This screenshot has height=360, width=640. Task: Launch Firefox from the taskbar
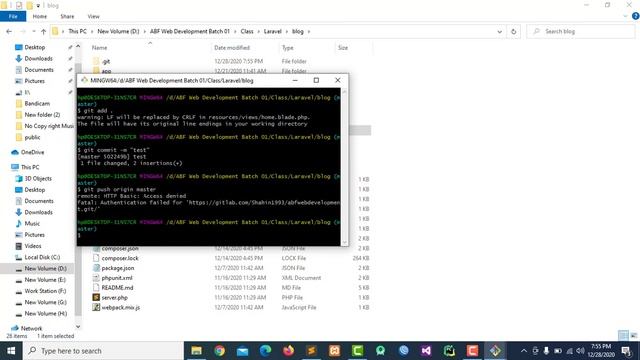(x=289, y=351)
